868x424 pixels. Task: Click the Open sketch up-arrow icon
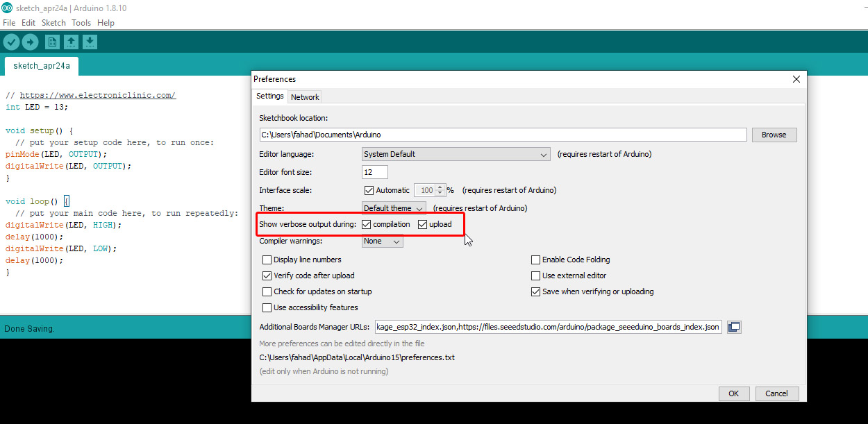pyautogui.click(x=71, y=42)
